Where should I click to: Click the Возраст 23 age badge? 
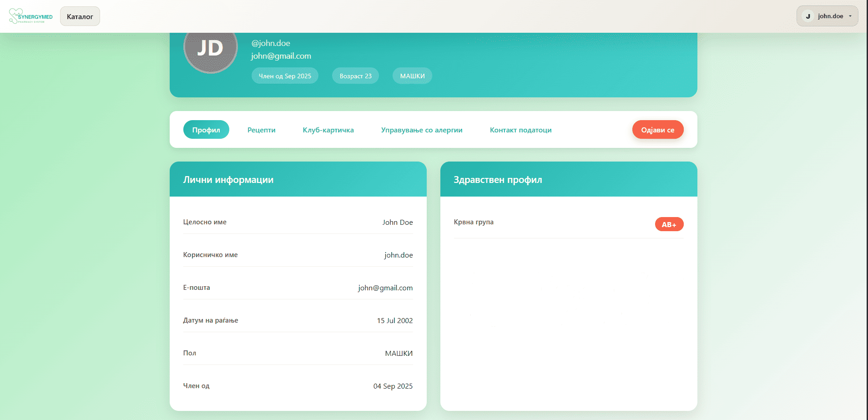355,76
